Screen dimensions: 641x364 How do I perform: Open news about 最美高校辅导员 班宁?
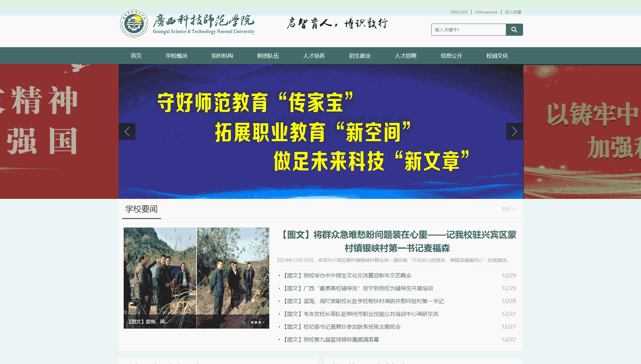pyautogui.click(x=358, y=288)
